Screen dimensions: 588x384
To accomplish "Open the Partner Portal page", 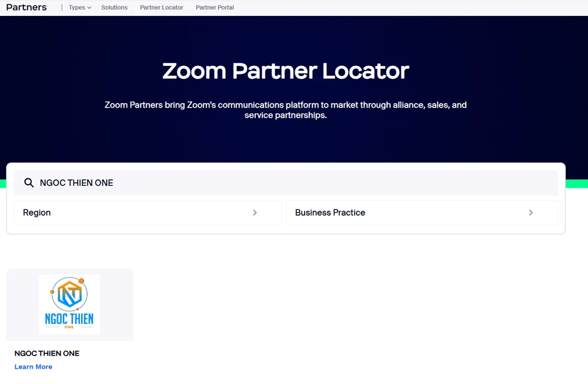I will pyautogui.click(x=215, y=7).
